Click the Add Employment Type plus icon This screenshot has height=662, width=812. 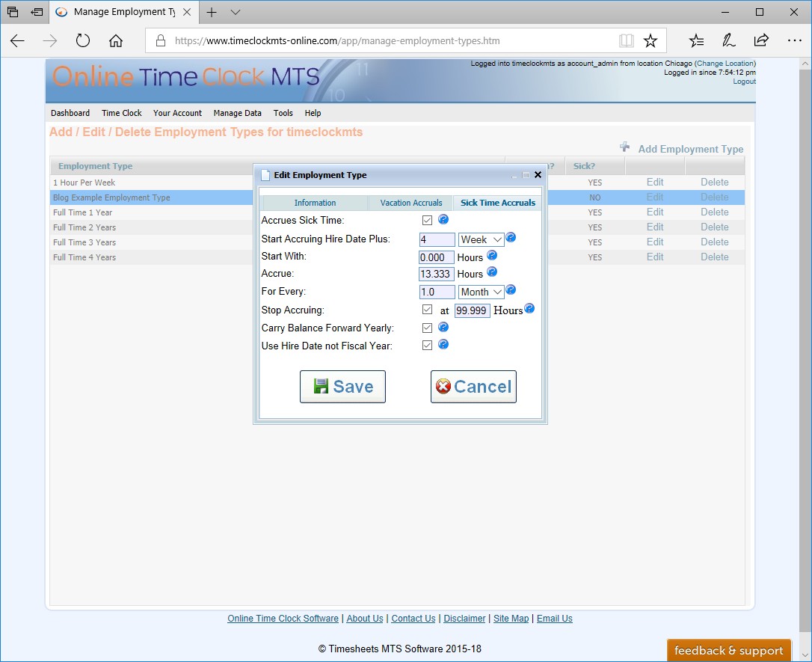click(x=625, y=147)
